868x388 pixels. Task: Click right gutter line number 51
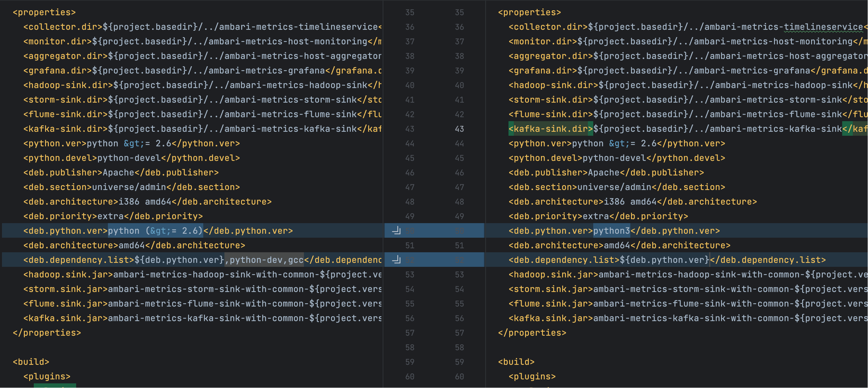click(x=459, y=245)
